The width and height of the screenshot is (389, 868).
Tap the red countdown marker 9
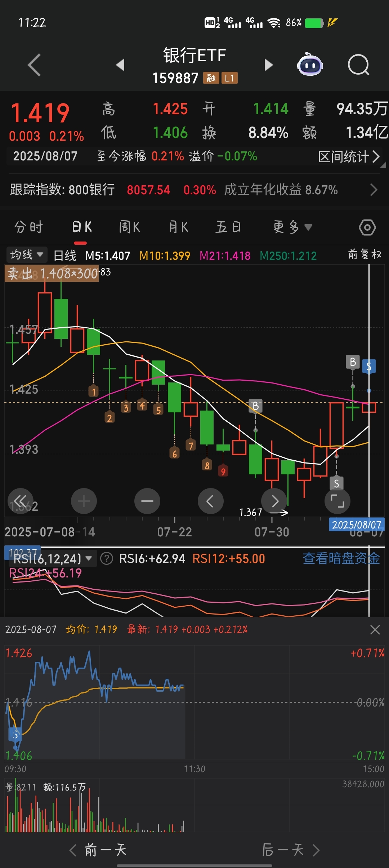pyautogui.click(x=223, y=471)
